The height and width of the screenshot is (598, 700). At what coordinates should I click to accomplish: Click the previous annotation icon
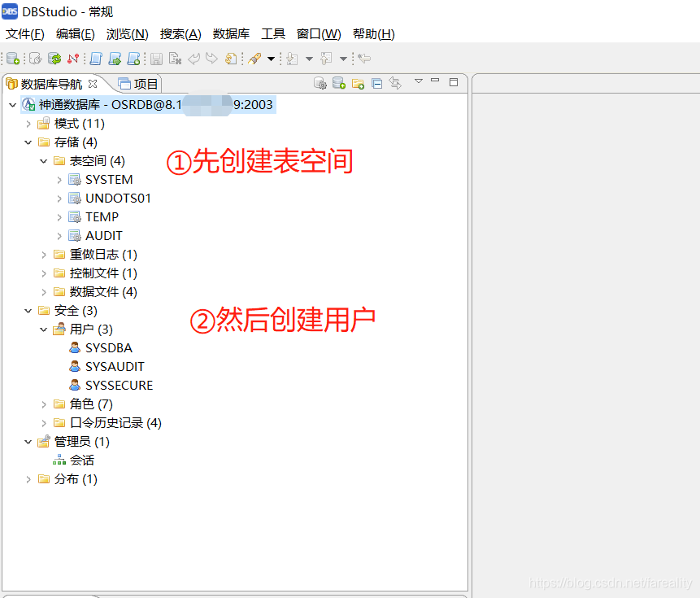click(326, 59)
